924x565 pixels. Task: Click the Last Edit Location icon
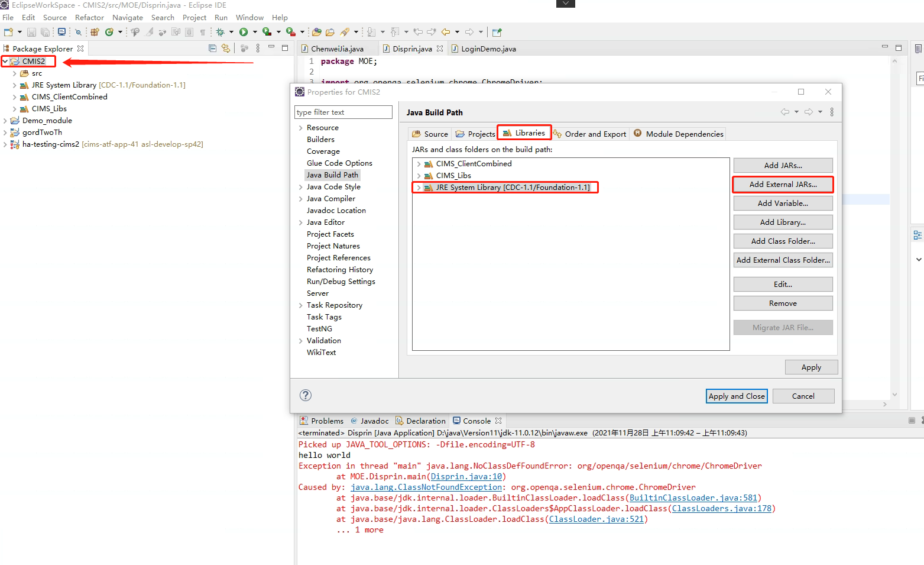pos(418,32)
